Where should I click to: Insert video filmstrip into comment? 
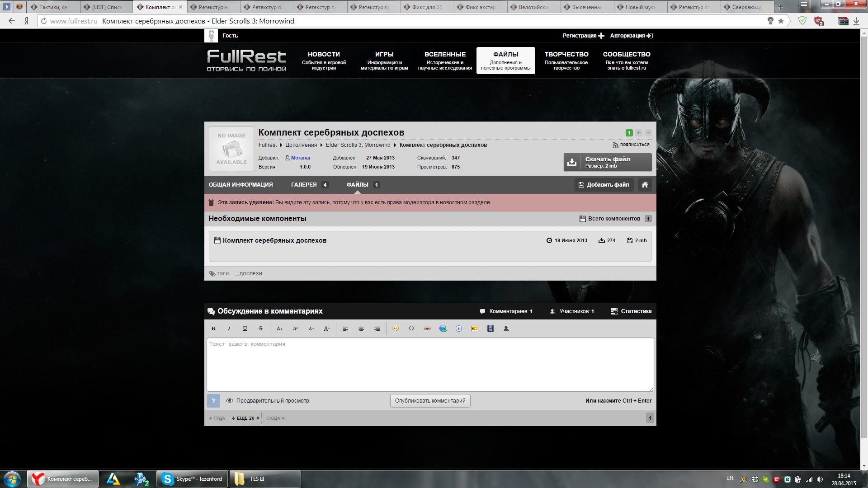click(491, 328)
